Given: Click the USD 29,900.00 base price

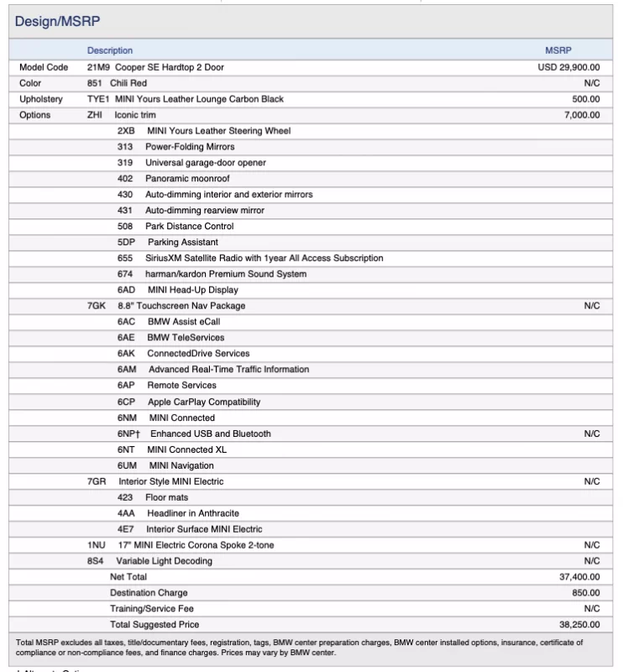Looking at the screenshot, I should click(x=568, y=67).
